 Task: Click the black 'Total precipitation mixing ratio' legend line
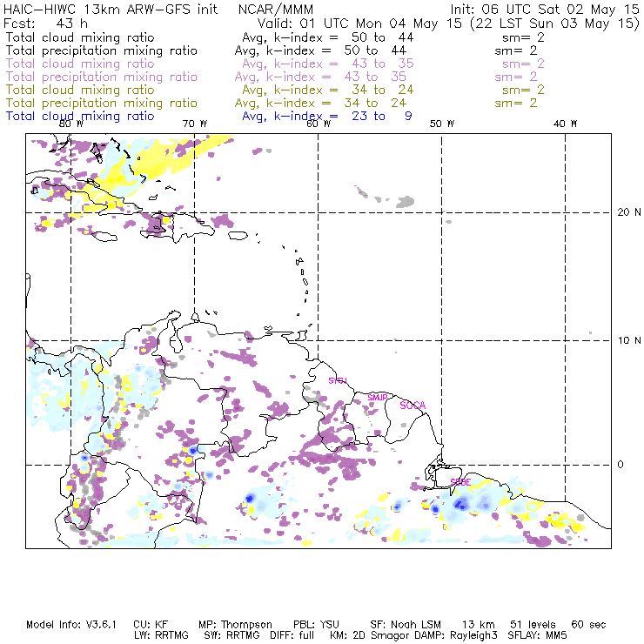[272, 50]
